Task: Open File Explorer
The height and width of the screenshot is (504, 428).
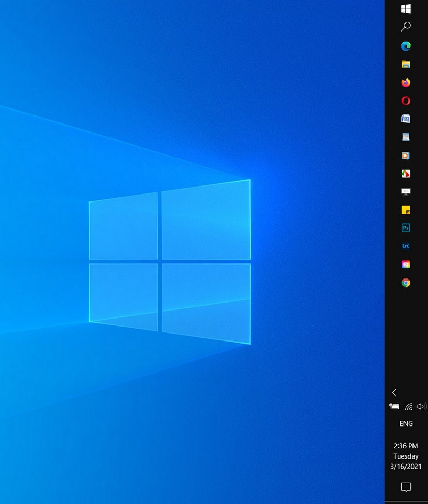Action: click(x=406, y=65)
